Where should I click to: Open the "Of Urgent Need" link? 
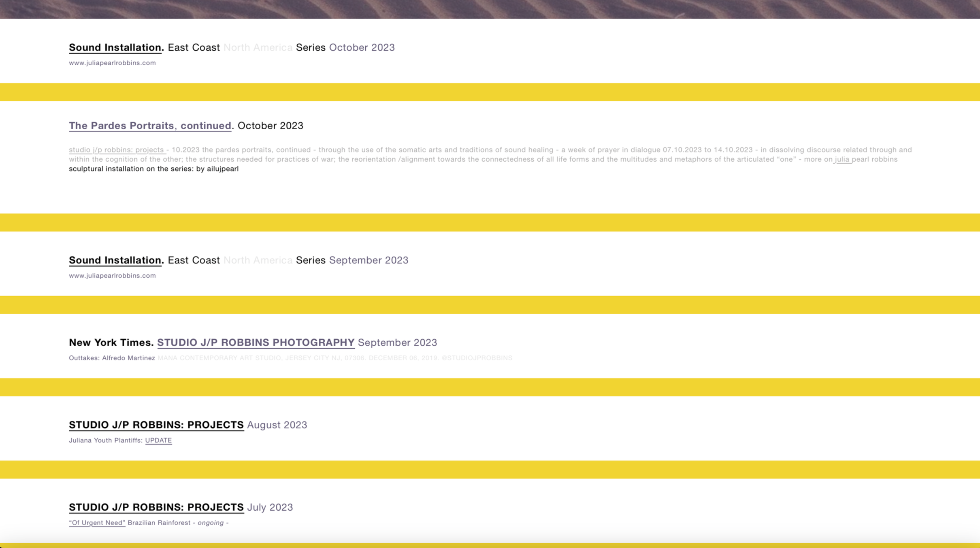tap(97, 523)
